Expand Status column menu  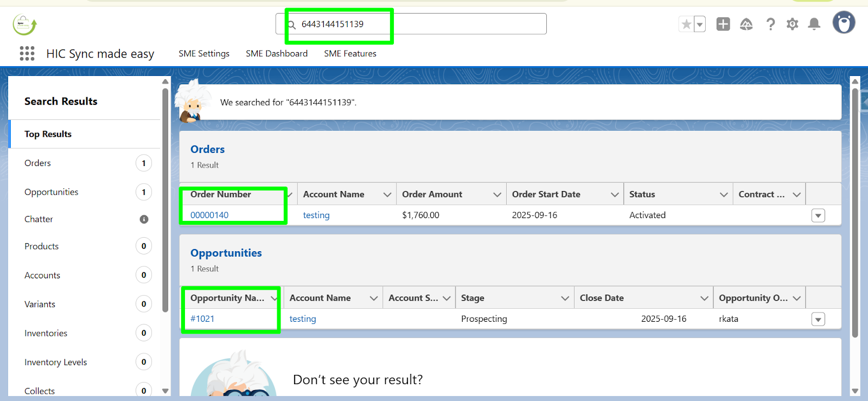coord(724,194)
